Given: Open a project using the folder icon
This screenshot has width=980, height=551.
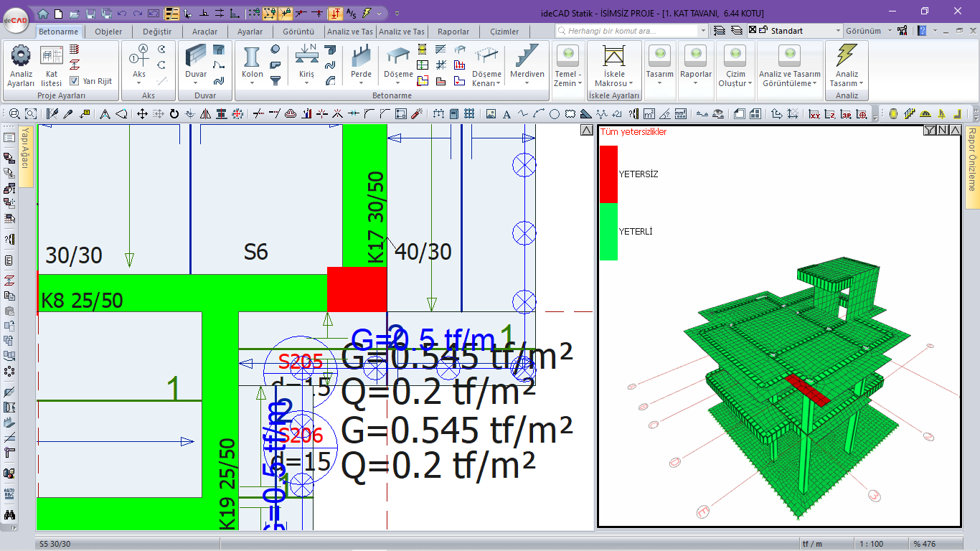Looking at the screenshot, I should pos(74,14).
